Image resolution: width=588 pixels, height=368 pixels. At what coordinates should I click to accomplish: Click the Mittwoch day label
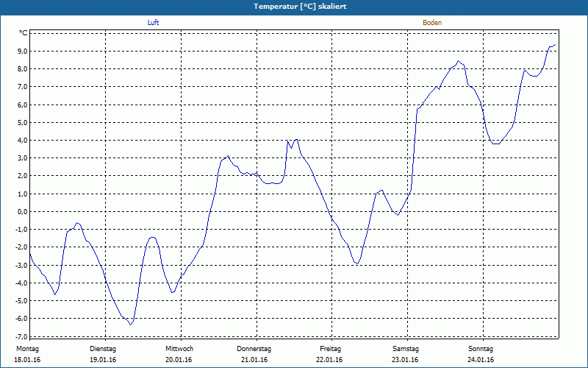point(179,349)
